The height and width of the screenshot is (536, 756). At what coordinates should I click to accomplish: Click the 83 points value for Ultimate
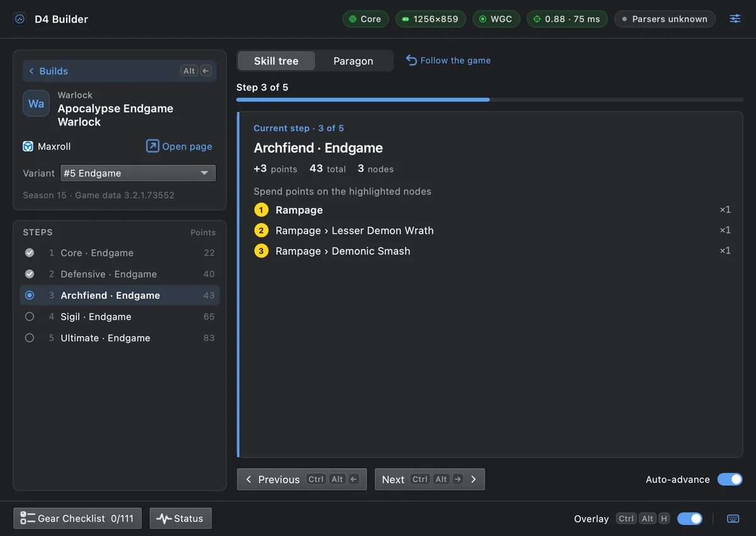[209, 338]
